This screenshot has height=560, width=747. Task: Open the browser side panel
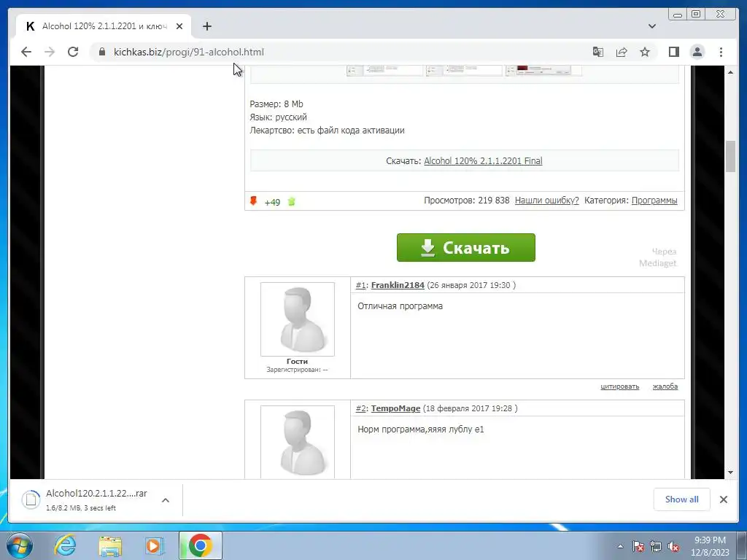pyautogui.click(x=673, y=52)
